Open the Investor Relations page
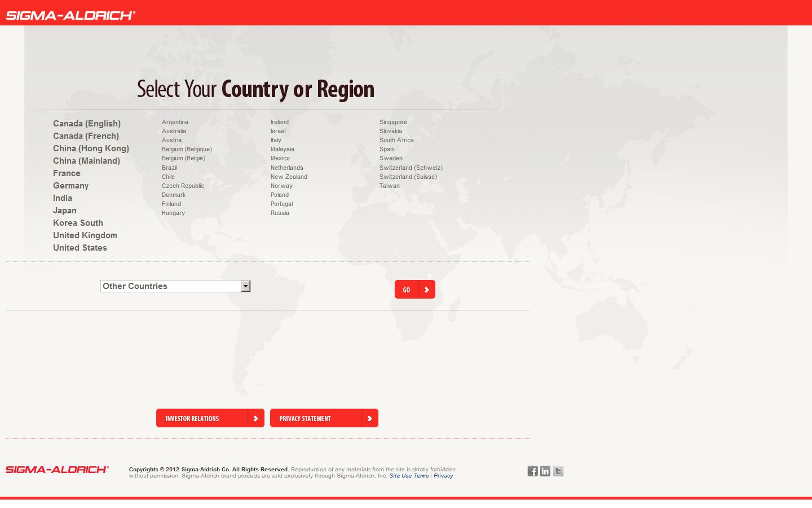The height and width of the screenshot is (508, 812). [192, 418]
